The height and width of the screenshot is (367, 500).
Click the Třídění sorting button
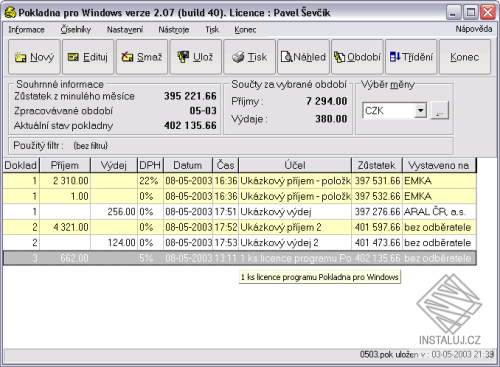pyautogui.click(x=411, y=57)
